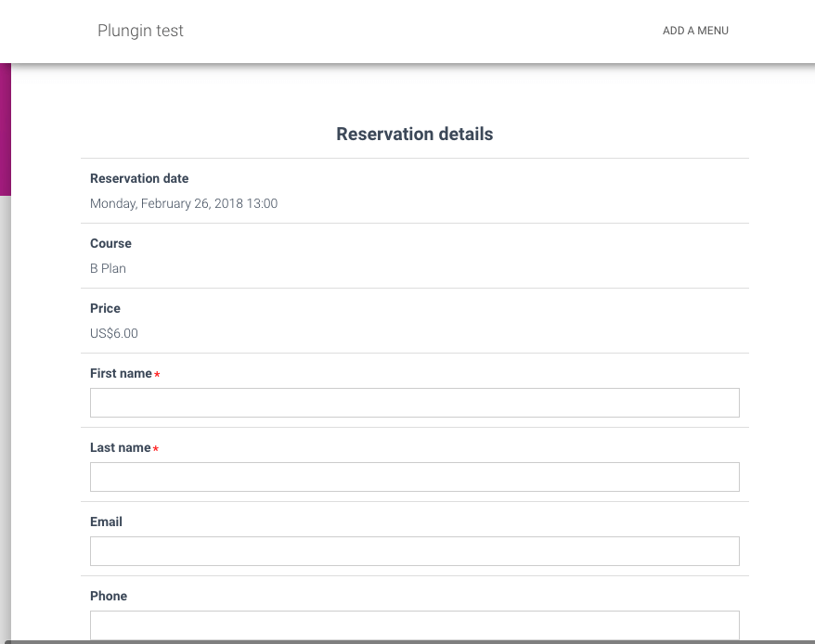The height and width of the screenshot is (644, 815).
Task: Click the Price label
Action: [x=105, y=308]
